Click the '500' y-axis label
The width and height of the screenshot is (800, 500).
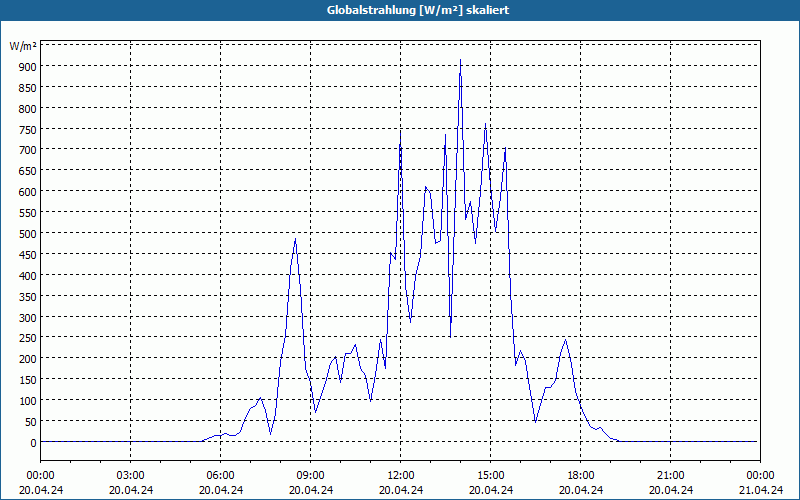[28, 234]
